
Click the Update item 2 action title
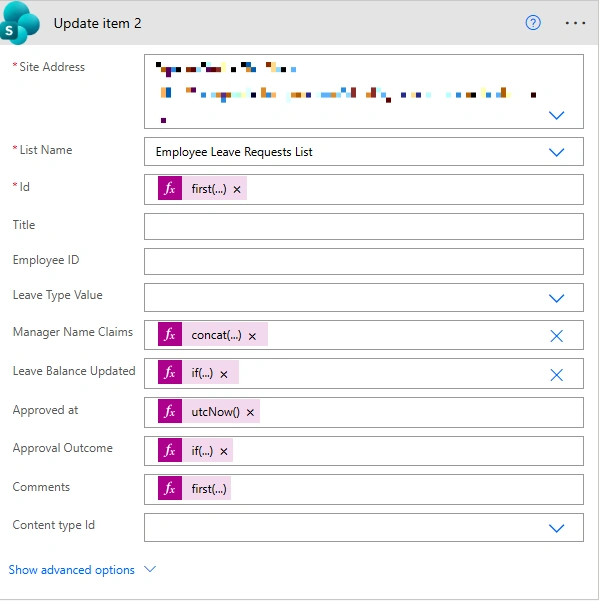point(97,23)
